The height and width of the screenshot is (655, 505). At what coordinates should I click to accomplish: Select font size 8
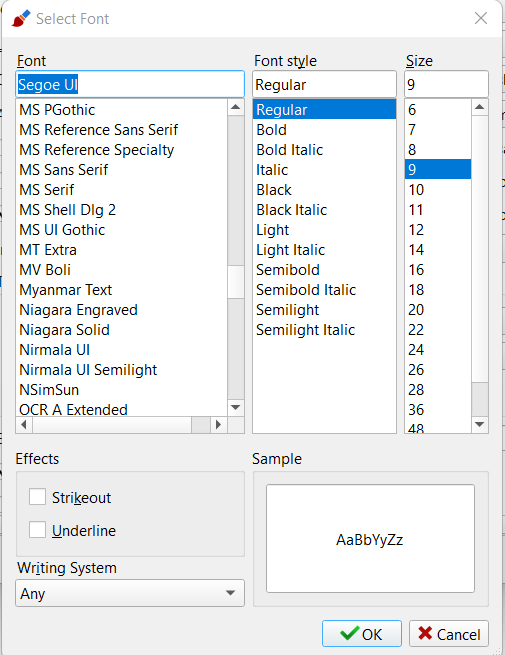[438, 150]
